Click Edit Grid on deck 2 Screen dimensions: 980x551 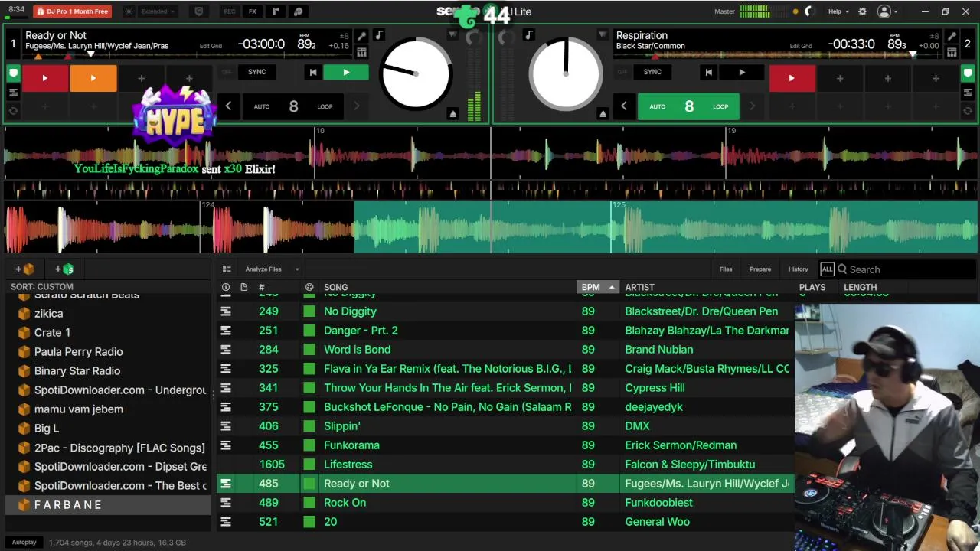click(x=801, y=46)
